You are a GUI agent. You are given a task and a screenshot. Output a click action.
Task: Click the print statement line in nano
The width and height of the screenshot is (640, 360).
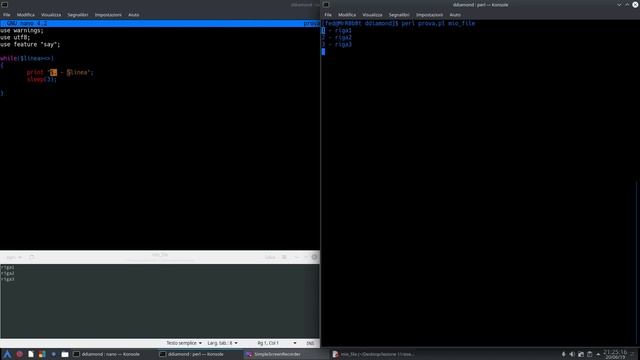click(60, 72)
